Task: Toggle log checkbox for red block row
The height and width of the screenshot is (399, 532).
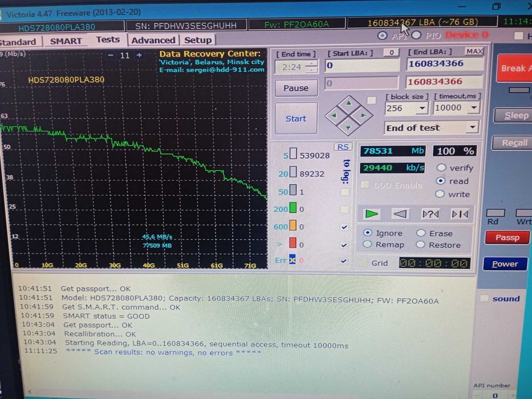Action: tap(344, 245)
